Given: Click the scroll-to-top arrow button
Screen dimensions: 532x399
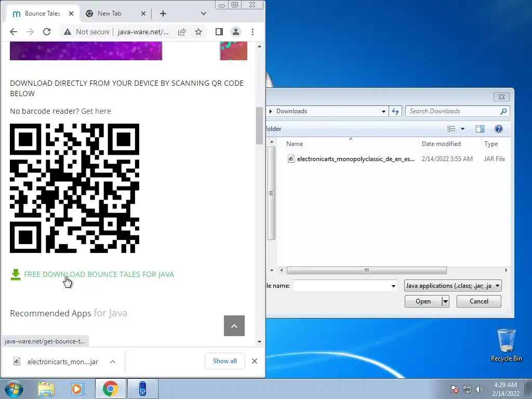Looking at the screenshot, I should (234, 326).
